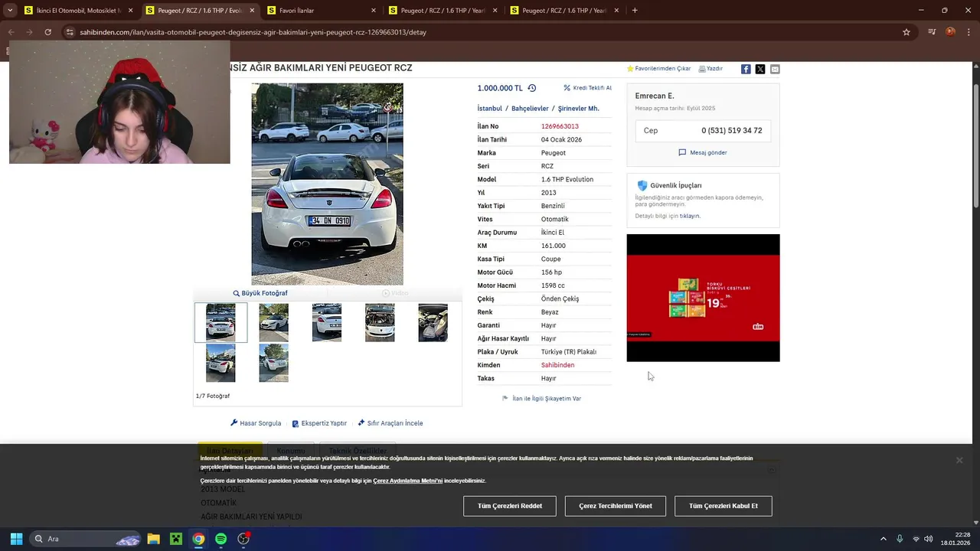Click the address bar URL
The width and height of the screenshot is (980, 551).
[x=253, y=32]
